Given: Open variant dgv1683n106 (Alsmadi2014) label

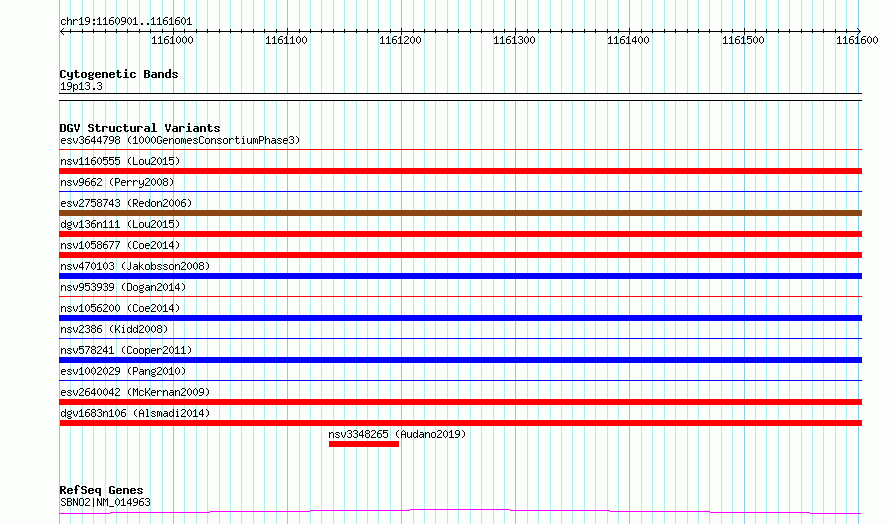Looking at the screenshot, I should click(x=135, y=413).
